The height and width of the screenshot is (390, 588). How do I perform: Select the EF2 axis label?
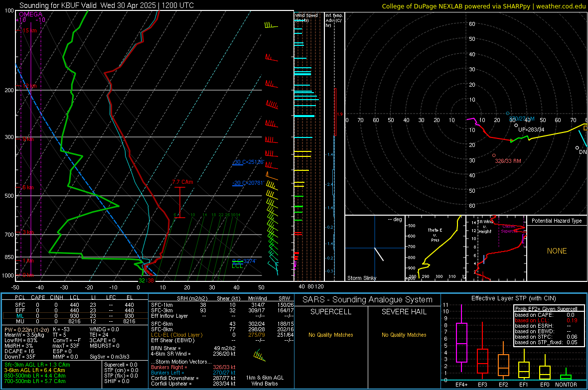[503, 385]
